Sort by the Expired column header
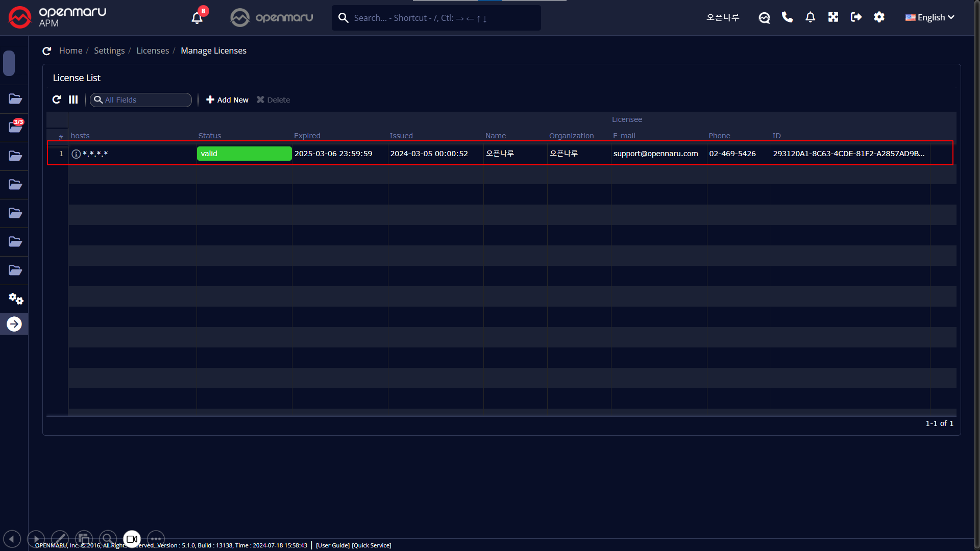The height and width of the screenshot is (551, 980). tap(307, 136)
